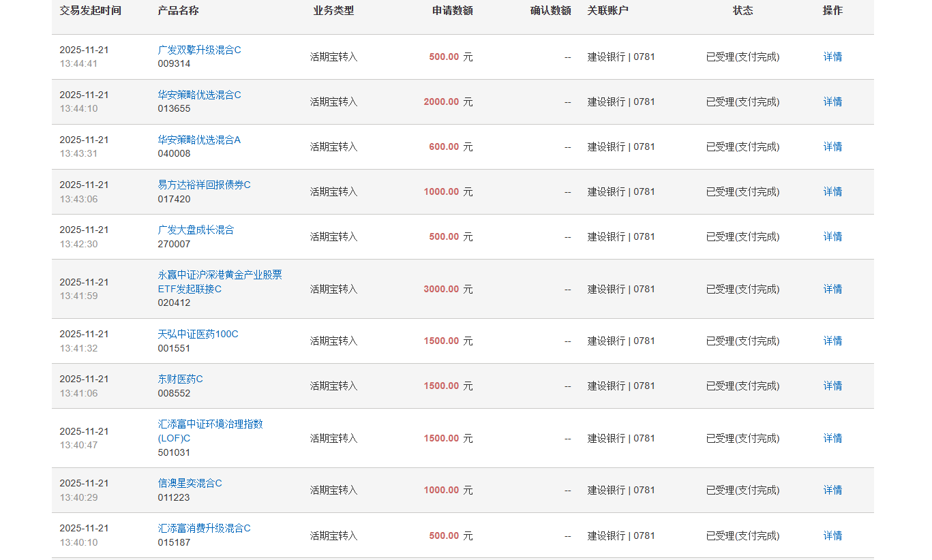Image resolution: width=932 pixels, height=560 pixels.
Task: View 详情 for the 13:44:10 transaction
Action: click(832, 102)
